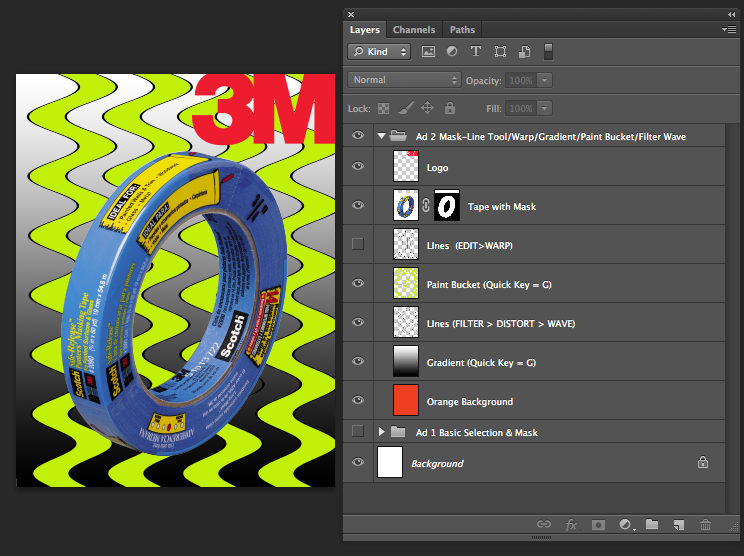
Task: Hide the Gradient layer
Action: click(x=358, y=361)
